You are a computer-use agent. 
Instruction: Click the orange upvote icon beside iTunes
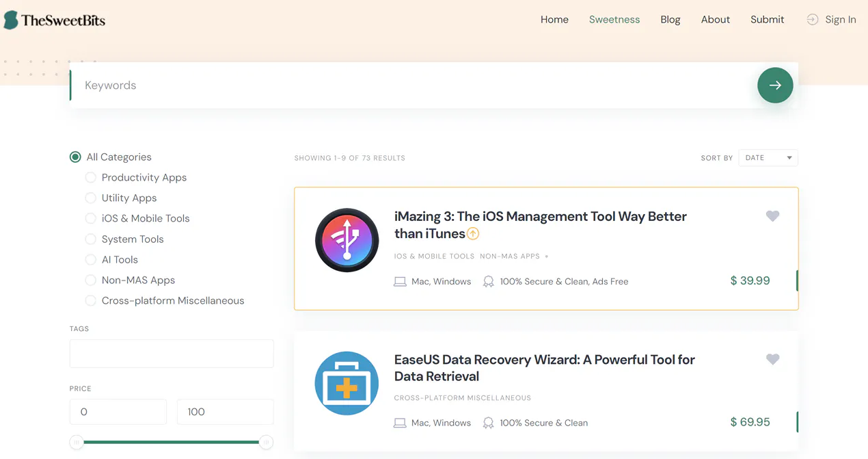point(473,234)
